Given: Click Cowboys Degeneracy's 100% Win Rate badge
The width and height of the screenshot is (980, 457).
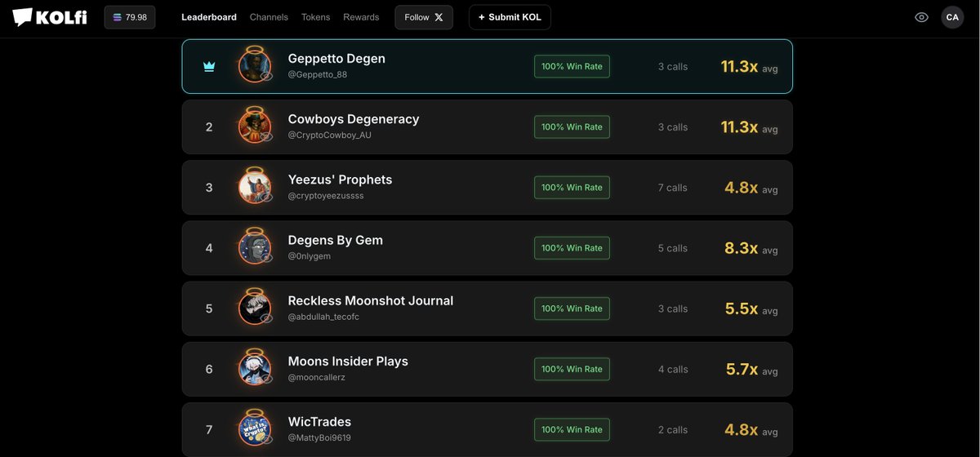Looking at the screenshot, I should pos(572,126).
